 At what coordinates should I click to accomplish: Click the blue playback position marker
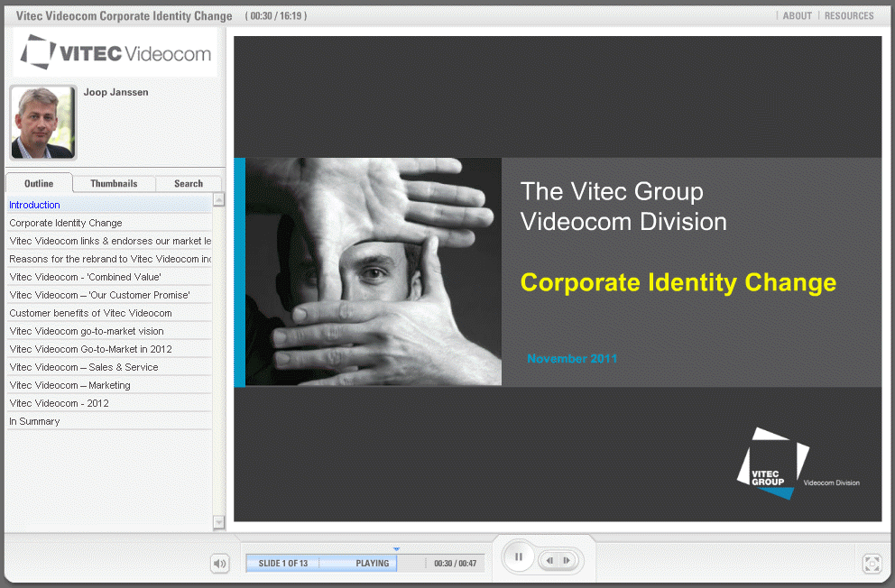click(x=396, y=549)
